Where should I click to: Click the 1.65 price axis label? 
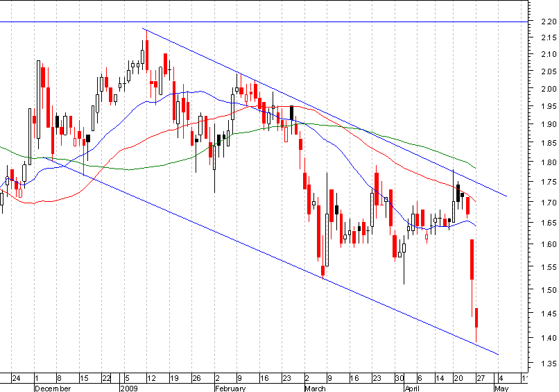pyautogui.click(x=549, y=223)
